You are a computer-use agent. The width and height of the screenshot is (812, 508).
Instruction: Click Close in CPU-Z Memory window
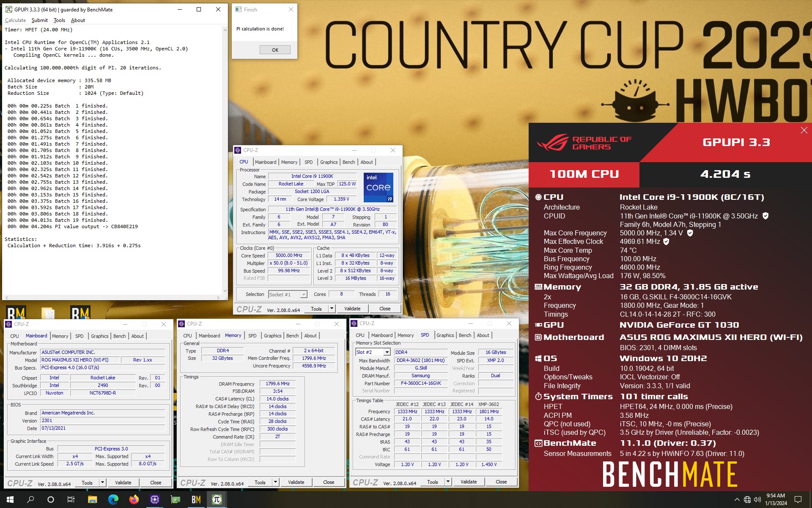329,482
